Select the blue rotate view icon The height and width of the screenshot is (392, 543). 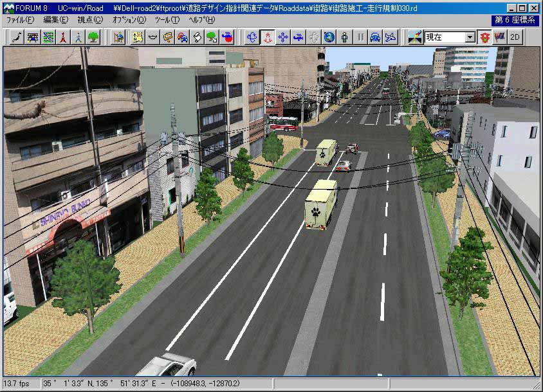pyautogui.click(x=252, y=37)
